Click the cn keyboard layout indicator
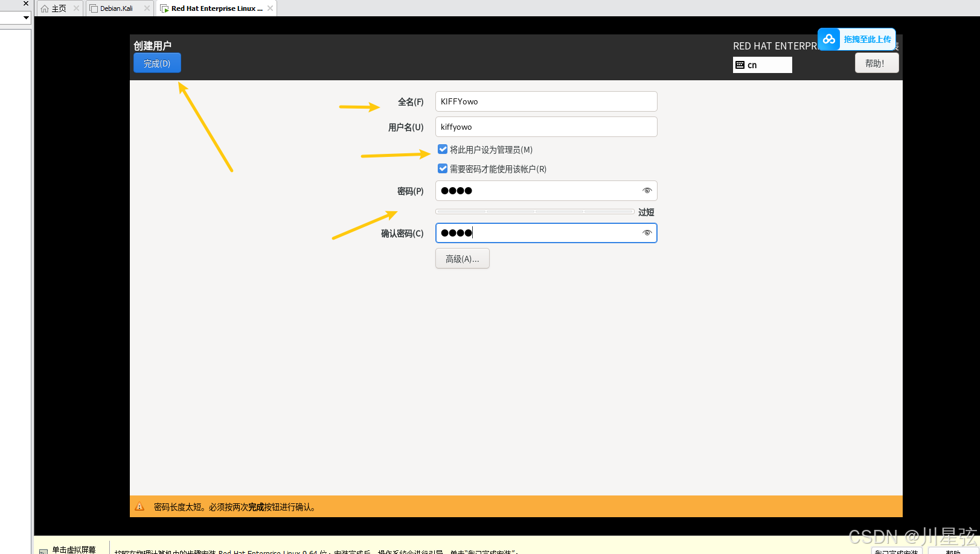 point(762,65)
